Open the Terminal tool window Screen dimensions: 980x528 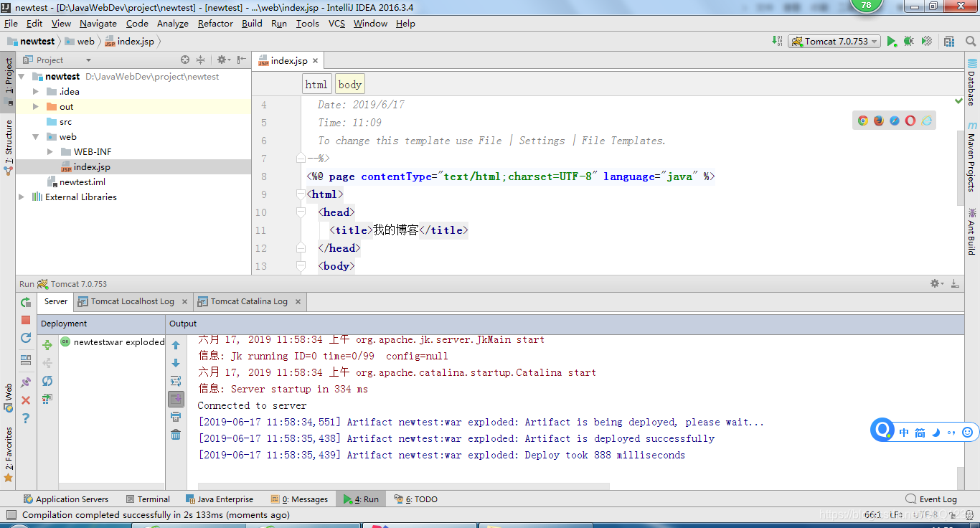pyautogui.click(x=148, y=499)
